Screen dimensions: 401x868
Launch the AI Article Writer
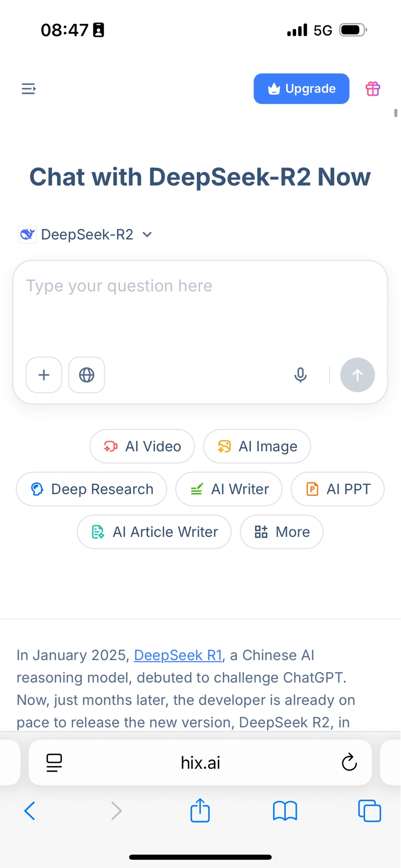click(x=154, y=532)
